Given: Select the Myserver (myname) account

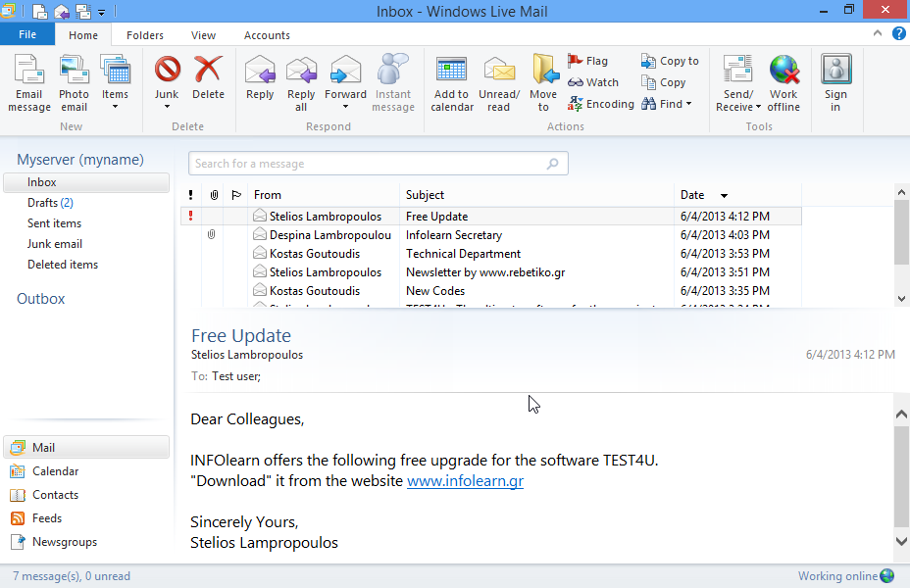Looking at the screenshot, I should (80, 160).
